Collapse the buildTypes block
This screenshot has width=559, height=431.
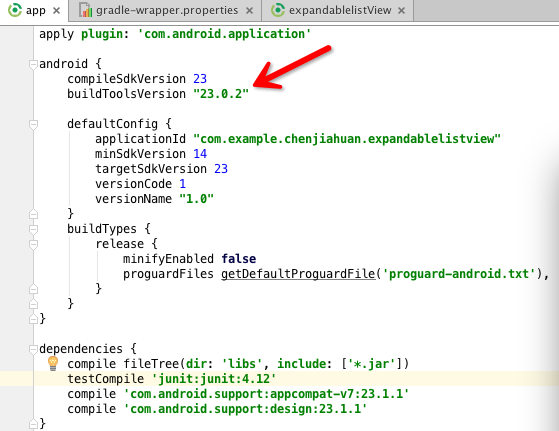click(33, 229)
